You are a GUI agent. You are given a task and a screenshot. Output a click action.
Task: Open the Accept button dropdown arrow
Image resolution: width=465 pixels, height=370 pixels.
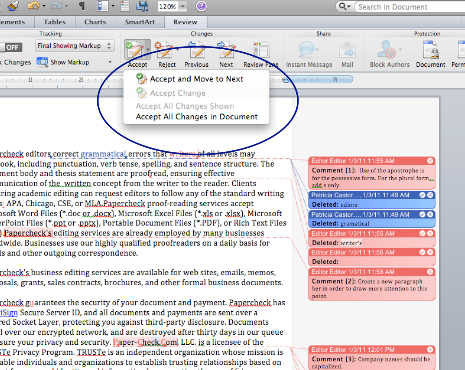(148, 49)
